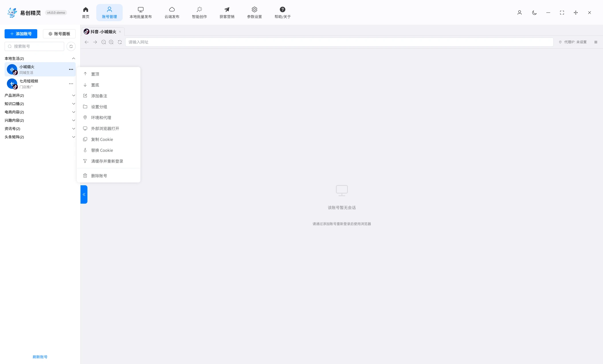Click the browser refresh icon
This screenshot has width=603, height=364.
(x=120, y=42)
